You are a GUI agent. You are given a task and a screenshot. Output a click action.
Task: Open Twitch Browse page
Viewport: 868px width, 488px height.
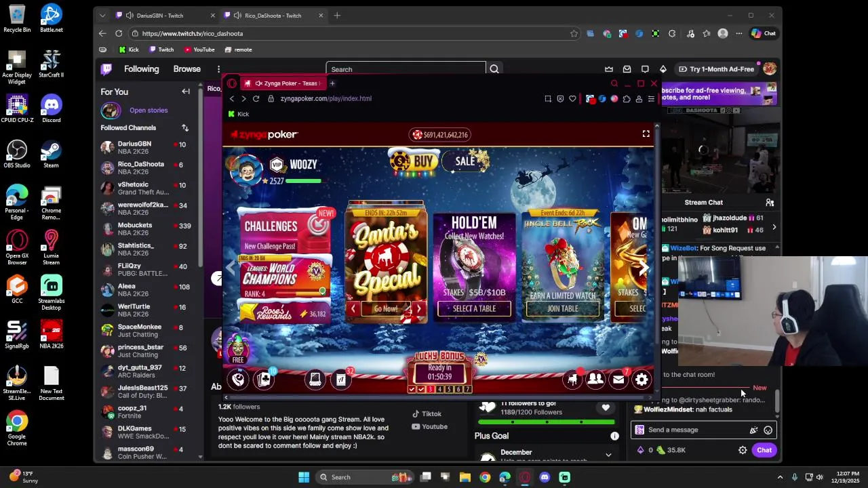(x=186, y=69)
